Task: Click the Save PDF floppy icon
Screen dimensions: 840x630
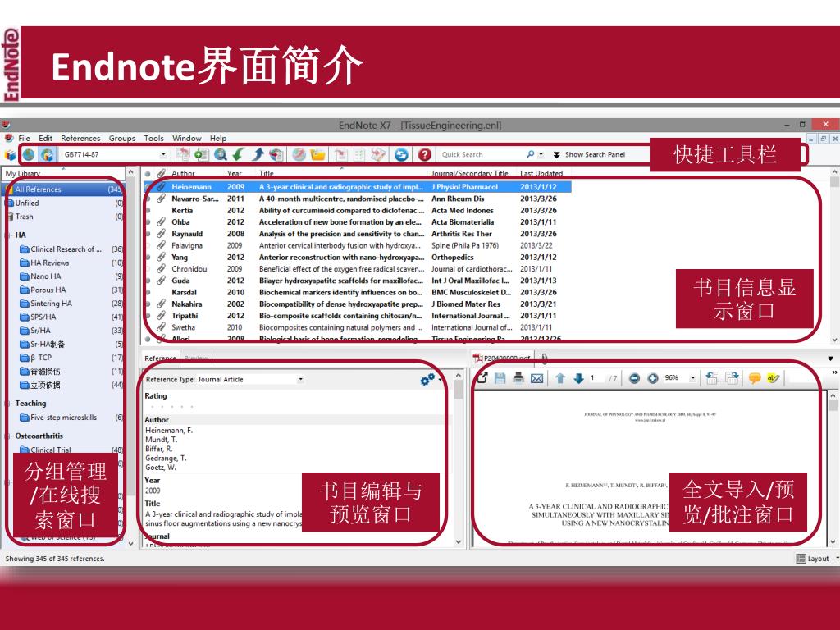Action: point(500,378)
